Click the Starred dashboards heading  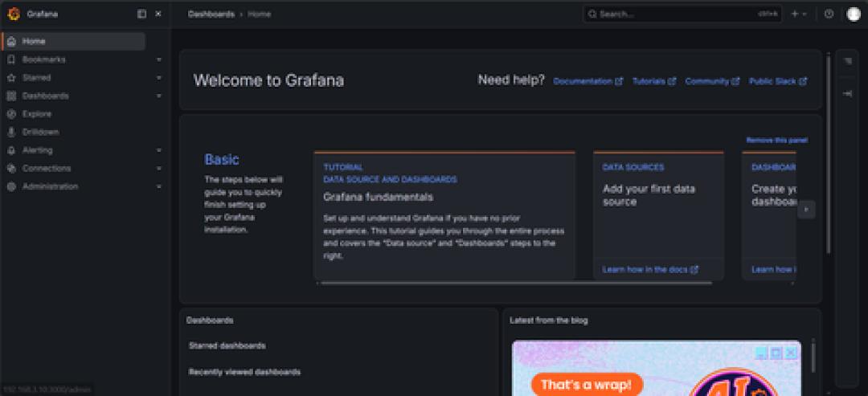point(227,345)
